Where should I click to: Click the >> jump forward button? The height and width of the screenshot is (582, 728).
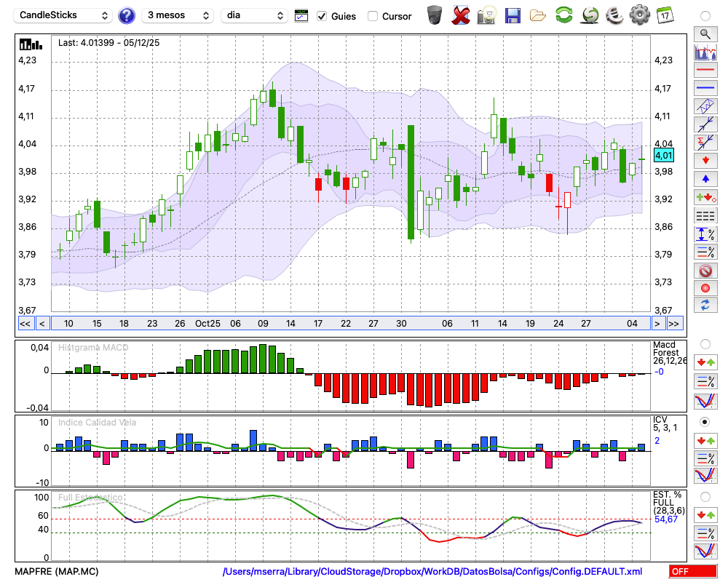(x=674, y=324)
